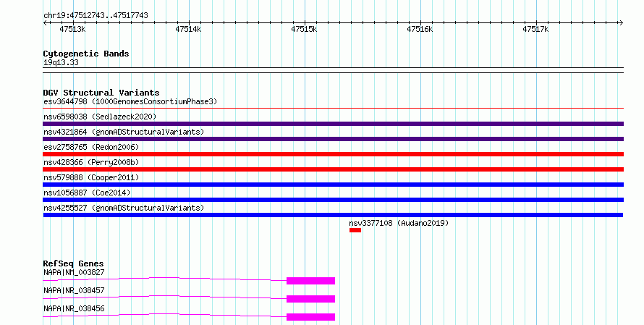The image size is (644, 325).
Task: Click the red esv2758765 variant bar
Action: tap(333, 154)
